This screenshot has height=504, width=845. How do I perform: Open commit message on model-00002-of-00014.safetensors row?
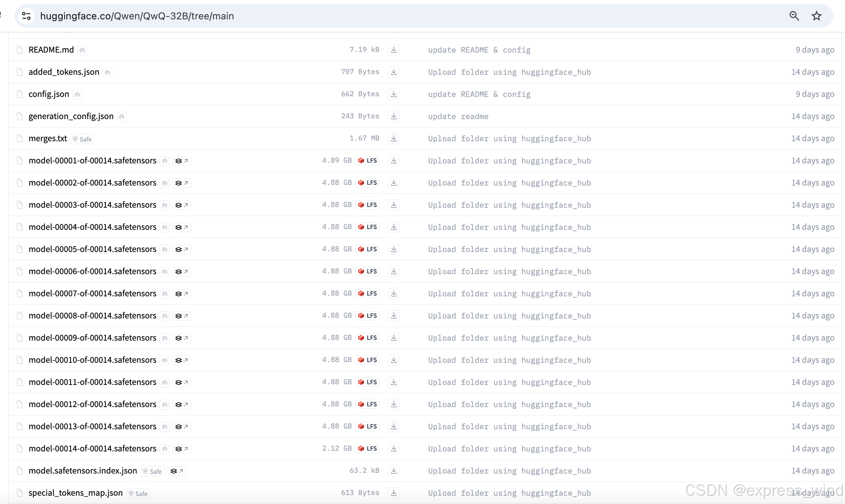point(509,183)
